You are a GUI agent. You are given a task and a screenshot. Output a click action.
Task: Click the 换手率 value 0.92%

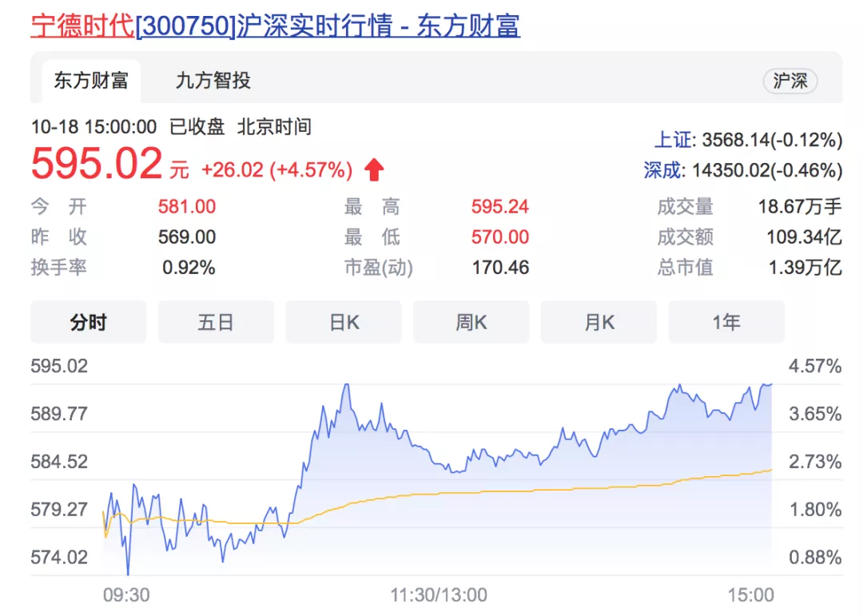[x=189, y=268]
